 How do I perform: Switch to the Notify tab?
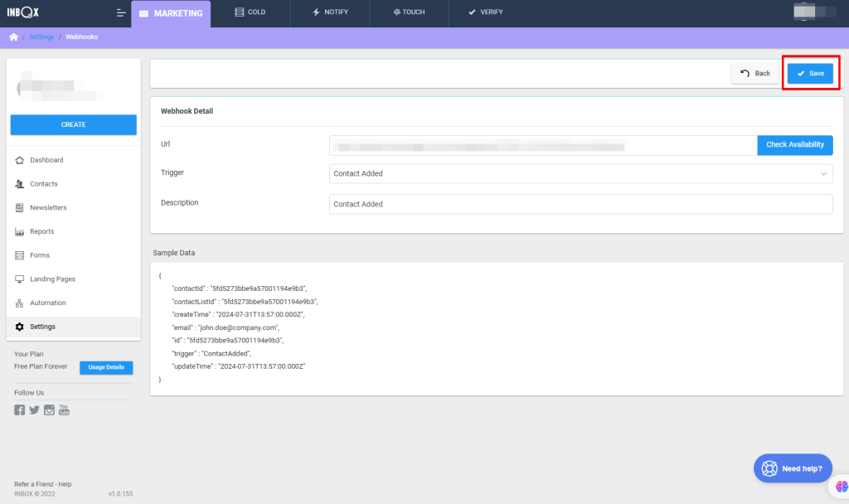tap(330, 13)
